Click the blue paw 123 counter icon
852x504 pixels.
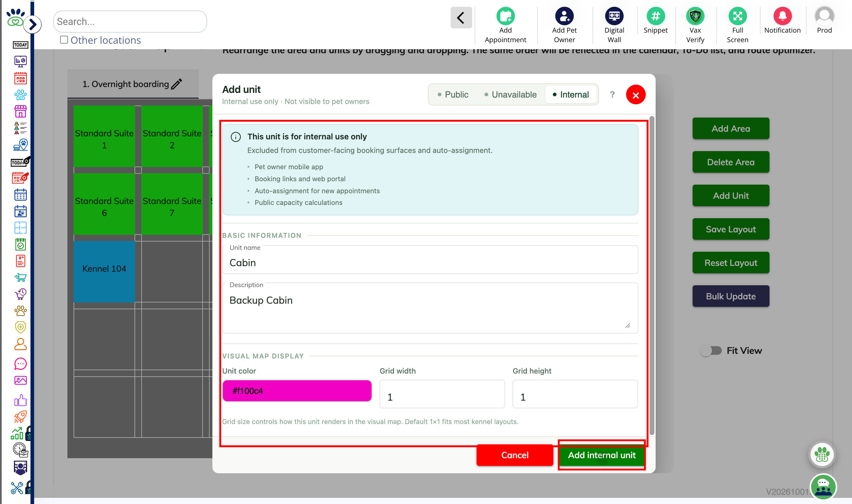point(20,95)
